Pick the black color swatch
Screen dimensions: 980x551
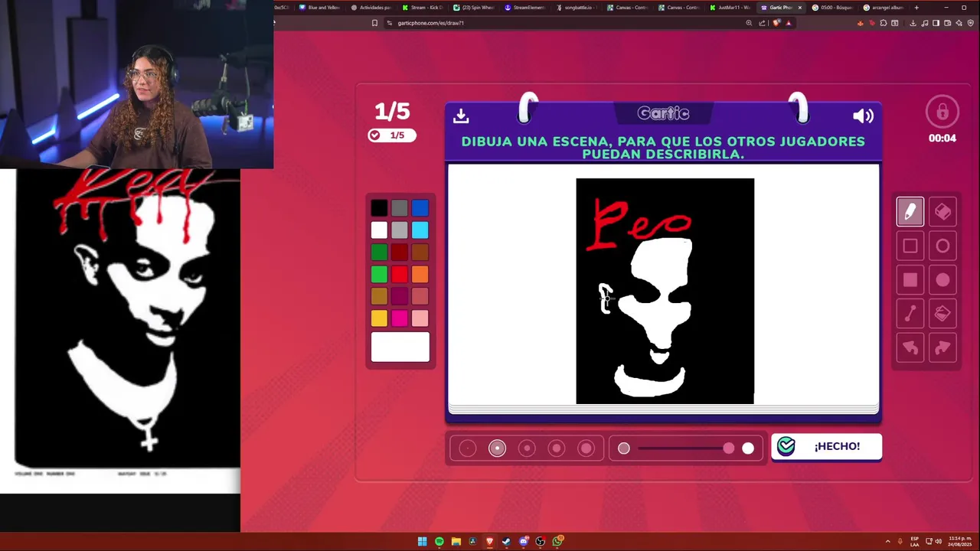[379, 208]
